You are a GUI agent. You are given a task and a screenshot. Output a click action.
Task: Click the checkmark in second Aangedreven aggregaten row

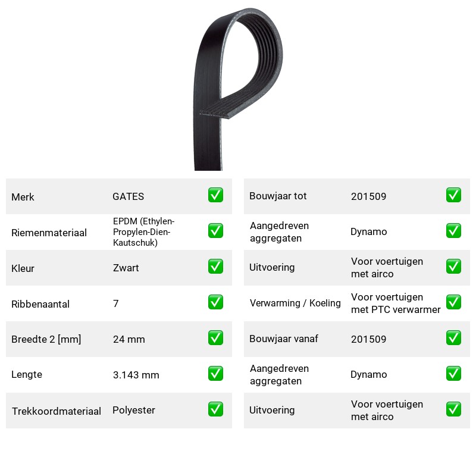pyautogui.click(x=453, y=374)
